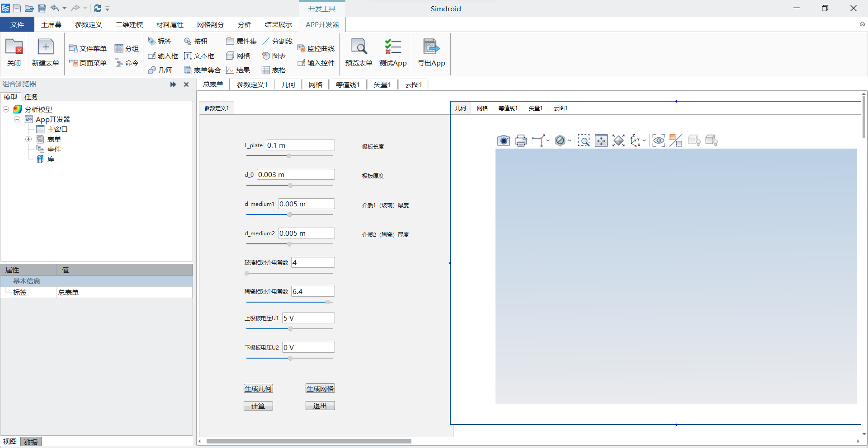
Task: Insert a 文本框 text box control
Action: pyautogui.click(x=199, y=56)
